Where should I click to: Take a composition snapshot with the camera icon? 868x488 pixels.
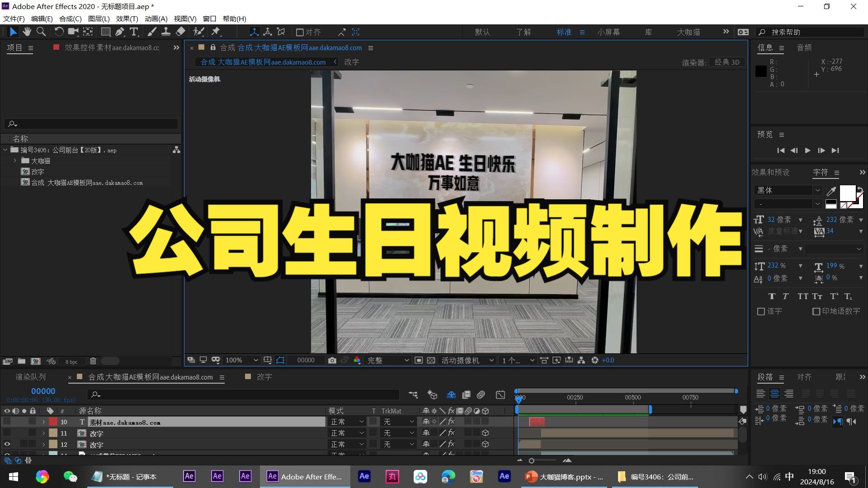332,360
